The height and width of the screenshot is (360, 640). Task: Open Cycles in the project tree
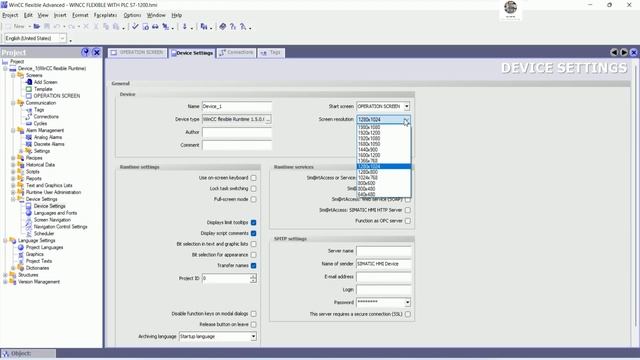pyautogui.click(x=40, y=123)
